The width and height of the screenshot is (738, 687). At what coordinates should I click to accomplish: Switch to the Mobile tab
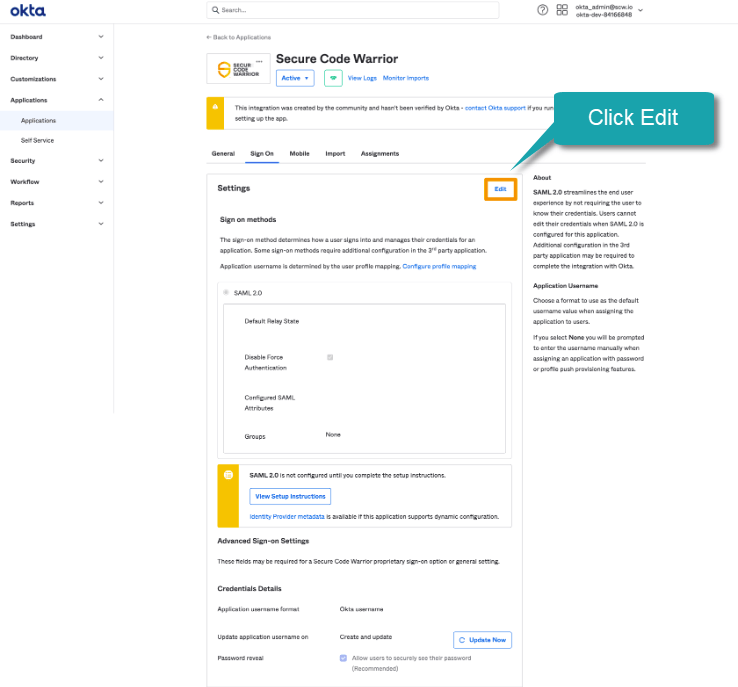pos(299,153)
